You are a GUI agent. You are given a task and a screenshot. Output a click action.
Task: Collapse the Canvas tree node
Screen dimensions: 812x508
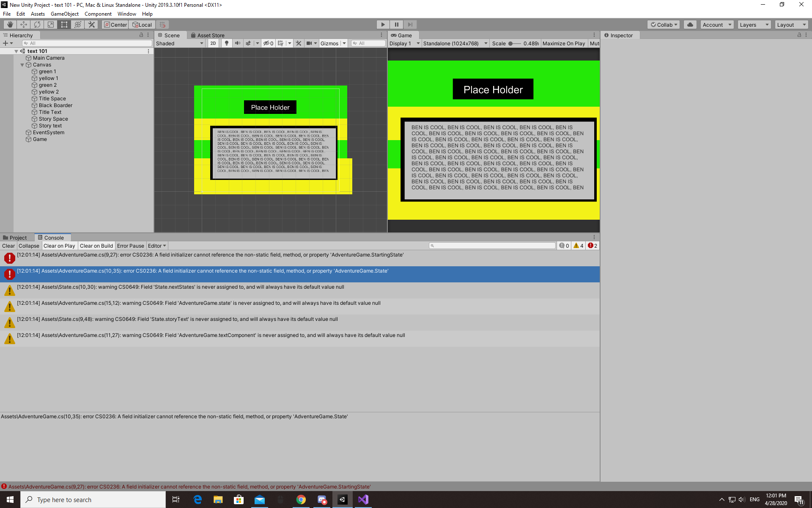coord(22,65)
